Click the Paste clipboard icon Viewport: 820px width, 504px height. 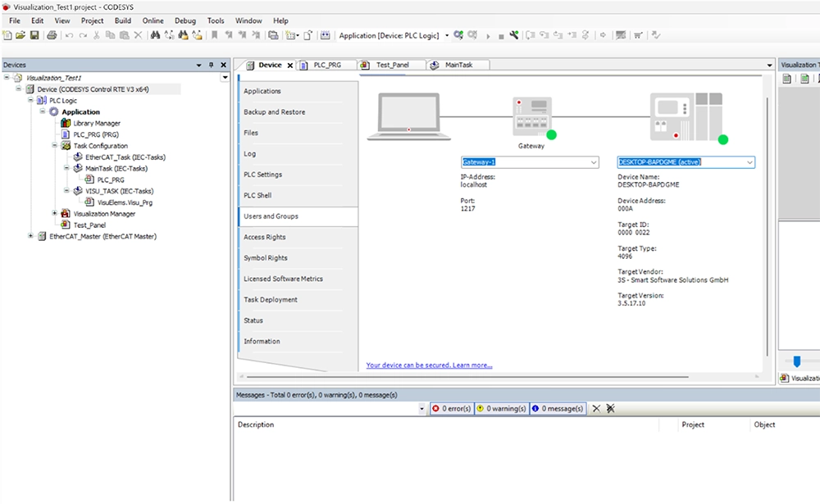(x=125, y=35)
